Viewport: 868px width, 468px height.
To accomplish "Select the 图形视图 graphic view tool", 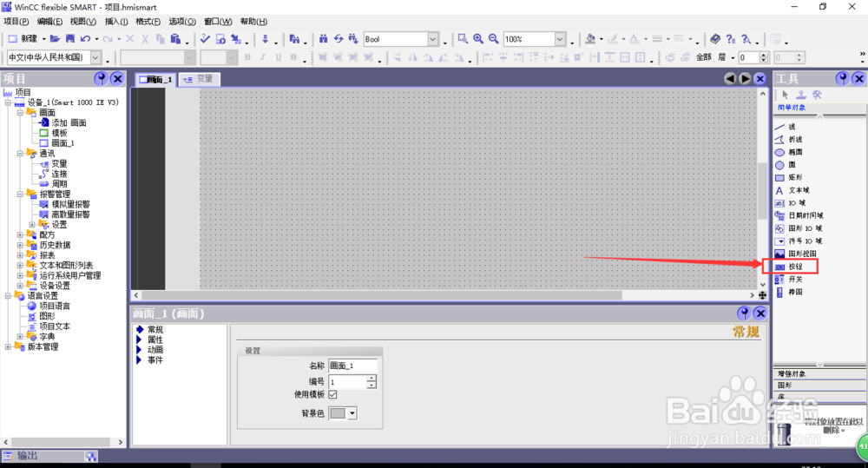I will click(801, 254).
